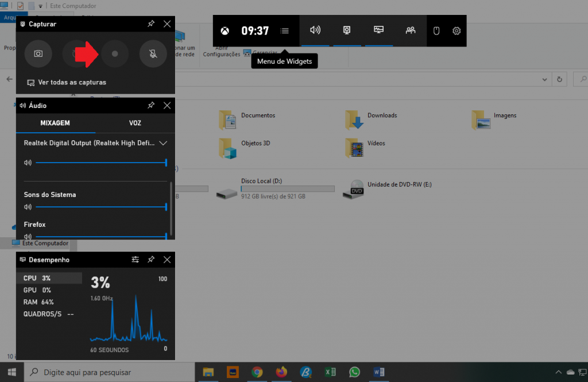
Task: Open the Widgets menu in Game Bar
Action: point(285,31)
